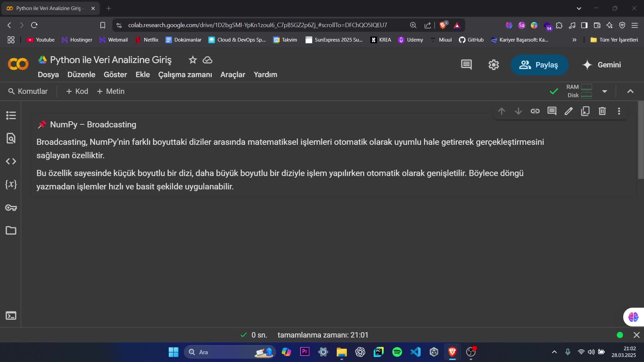The width and height of the screenshot is (644, 362).
Task: Collapse the header with the up chevron
Action: 630,91
